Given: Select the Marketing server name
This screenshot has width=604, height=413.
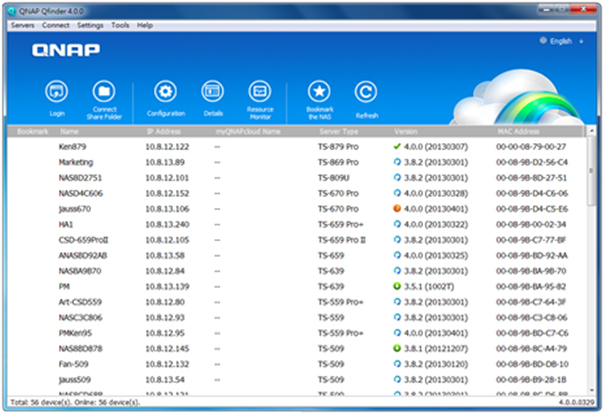Looking at the screenshot, I should pos(76,162).
